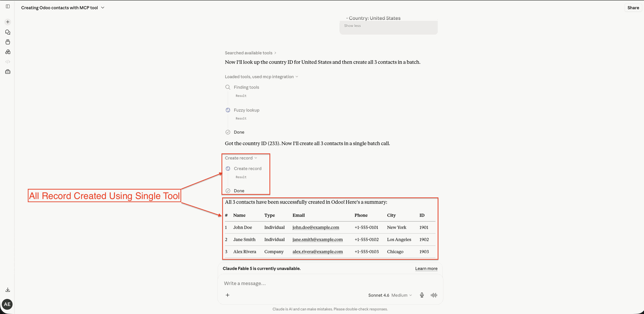Activate the microphone dictation icon
The width and height of the screenshot is (644, 314).
point(422,295)
